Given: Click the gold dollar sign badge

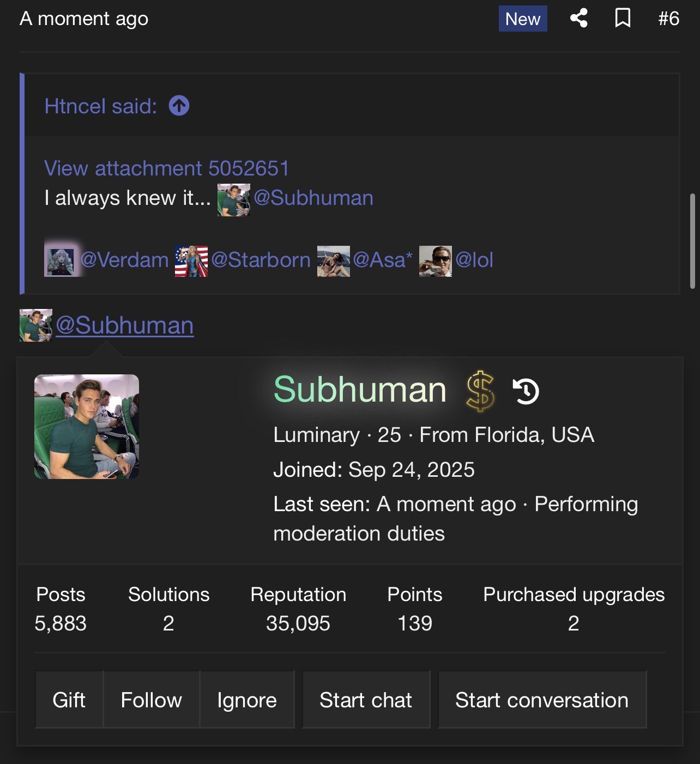Looking at the screenshot, I should click(480, 391).
